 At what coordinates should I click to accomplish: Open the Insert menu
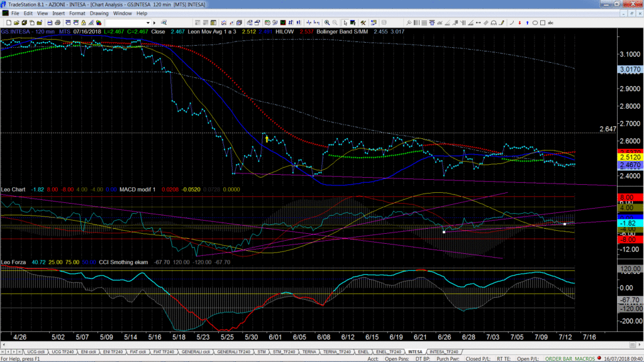(x=58, y=14)
